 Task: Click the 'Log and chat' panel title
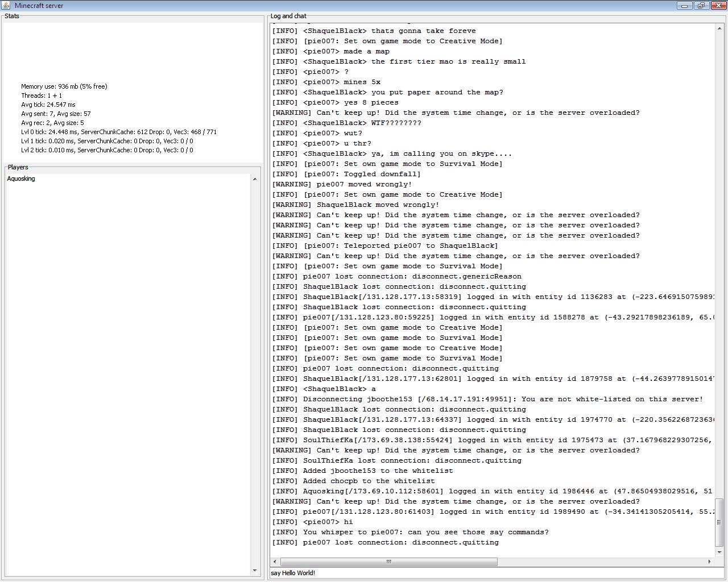click(288, 16)
